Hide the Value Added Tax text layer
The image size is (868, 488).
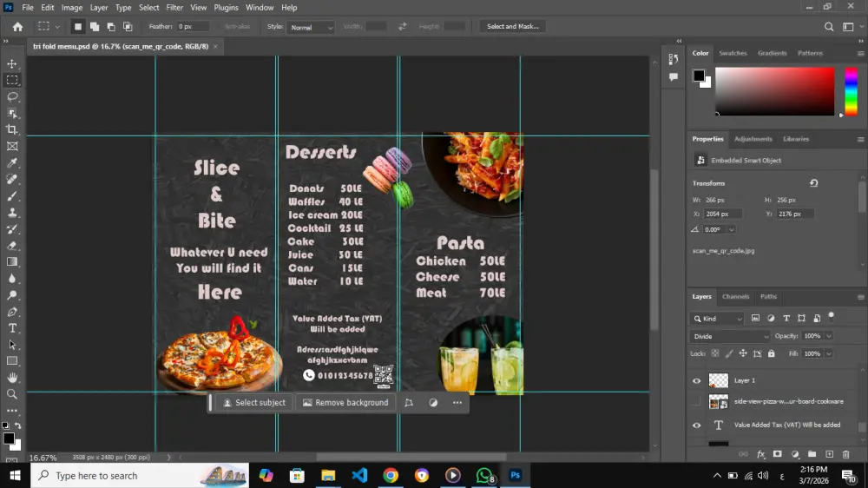(x=696, y=425)
